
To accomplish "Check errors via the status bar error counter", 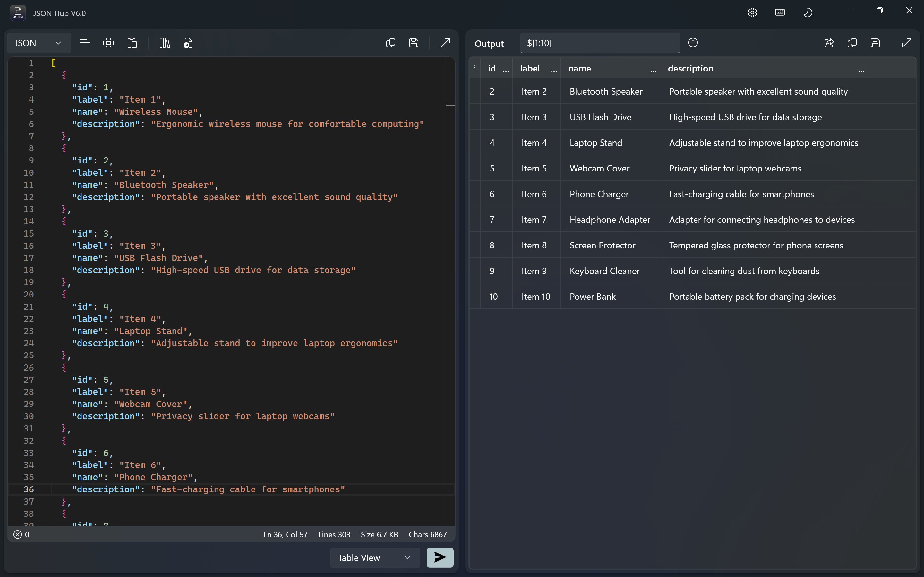I will pos(21,534).
